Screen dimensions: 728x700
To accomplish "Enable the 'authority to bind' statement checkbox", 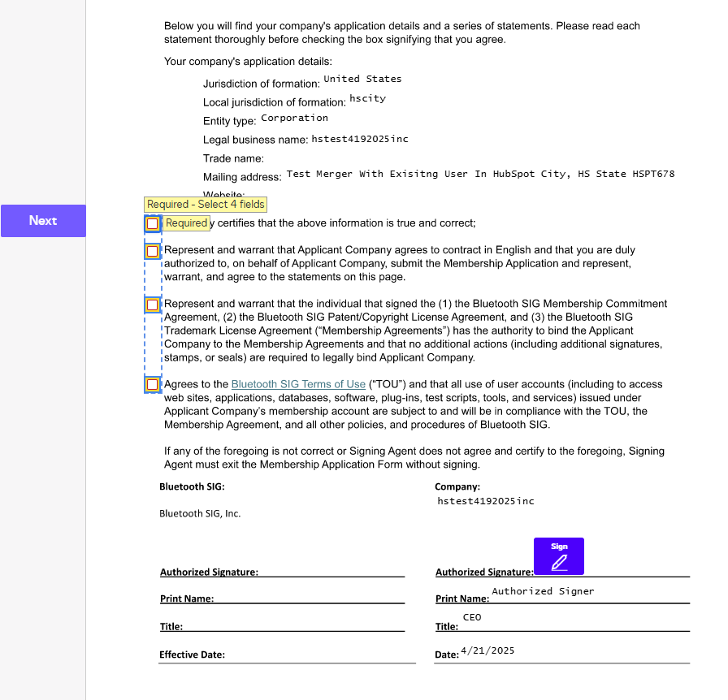I will [x=152, y=305].
